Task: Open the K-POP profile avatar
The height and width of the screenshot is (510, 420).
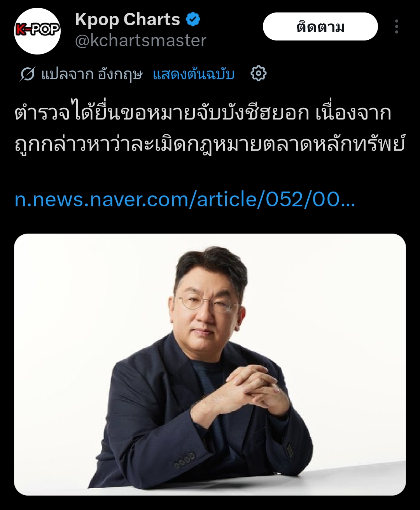Action: [x=37, y=31]
